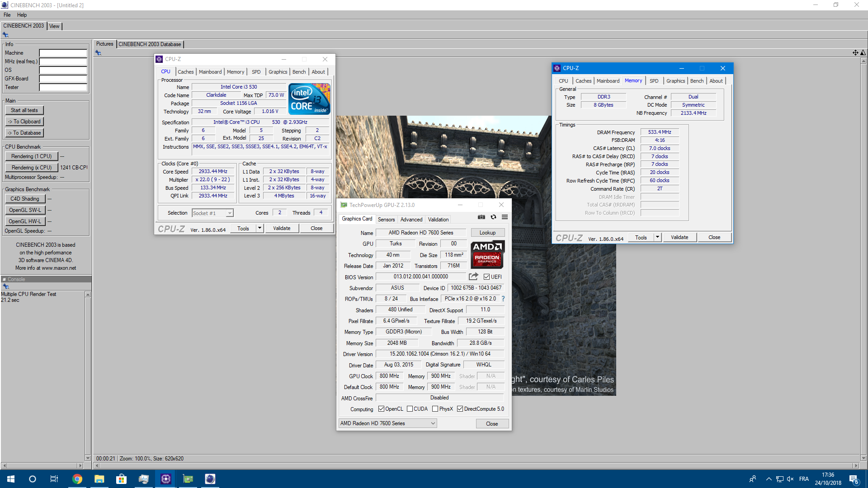Toggle the PhysX checkbox

coord(435,409)
